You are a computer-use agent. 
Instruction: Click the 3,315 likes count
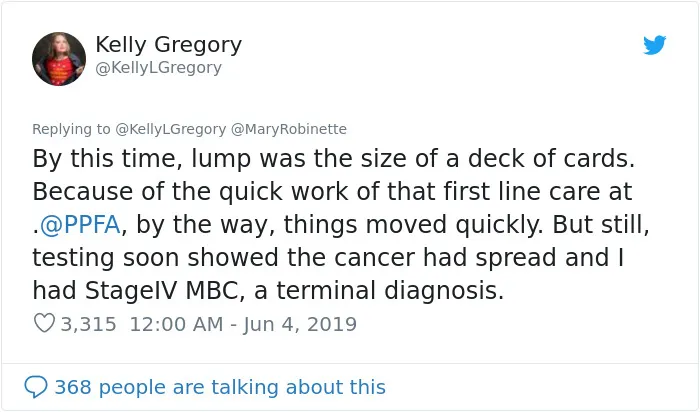(88, 324)
